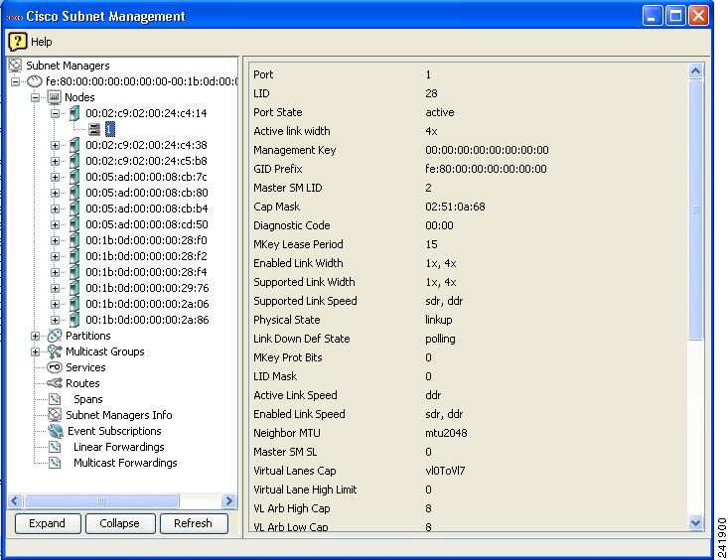Click the Collapse button
The image size is (728, 560).
[x=120, y=523]
